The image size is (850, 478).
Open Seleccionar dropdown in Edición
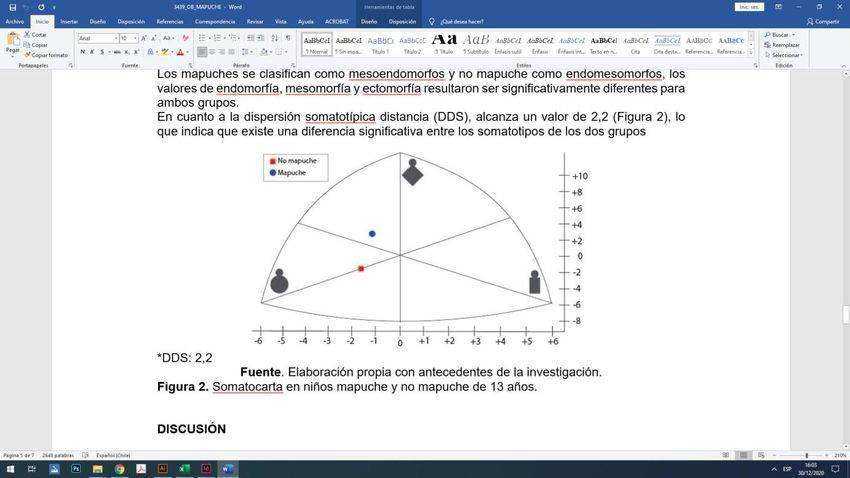click(783, 55)
